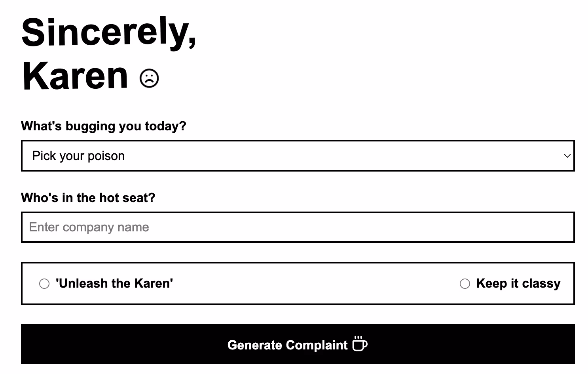Click the 'What's bugging you today?' label
The image size is (588, 374).
[x=103, y=126]
